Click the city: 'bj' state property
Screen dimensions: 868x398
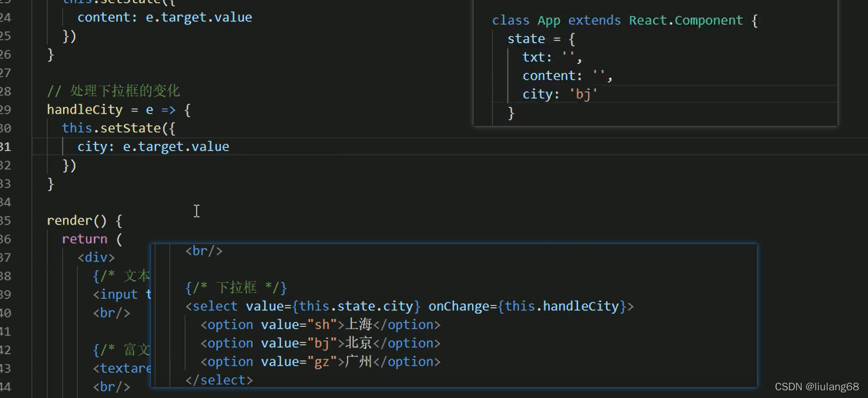point(560,94)
